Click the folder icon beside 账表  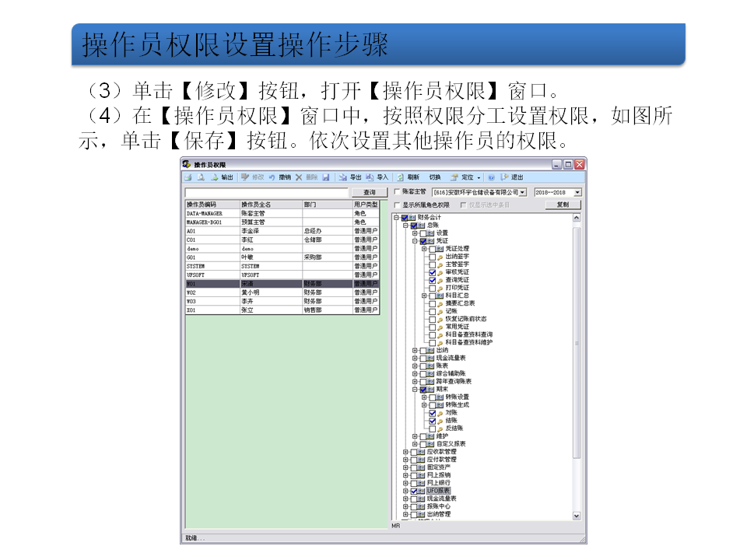[x=430, y=366]
